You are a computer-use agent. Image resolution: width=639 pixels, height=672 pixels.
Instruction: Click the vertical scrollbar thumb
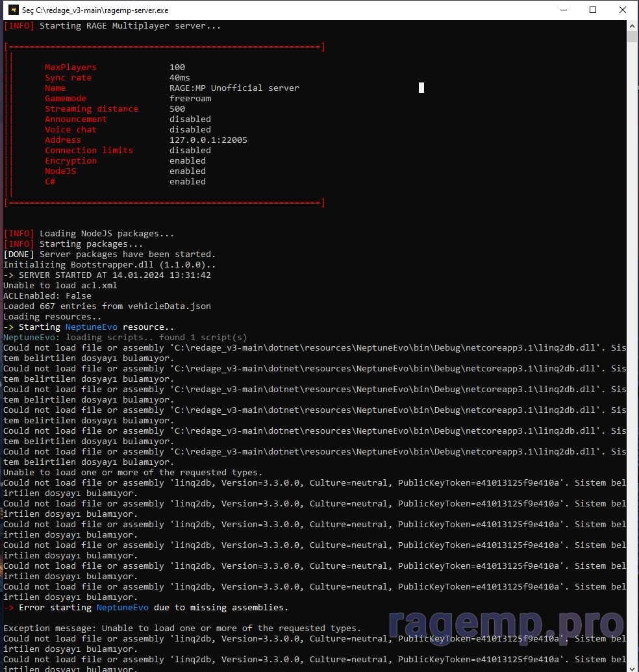click(633, 36)
